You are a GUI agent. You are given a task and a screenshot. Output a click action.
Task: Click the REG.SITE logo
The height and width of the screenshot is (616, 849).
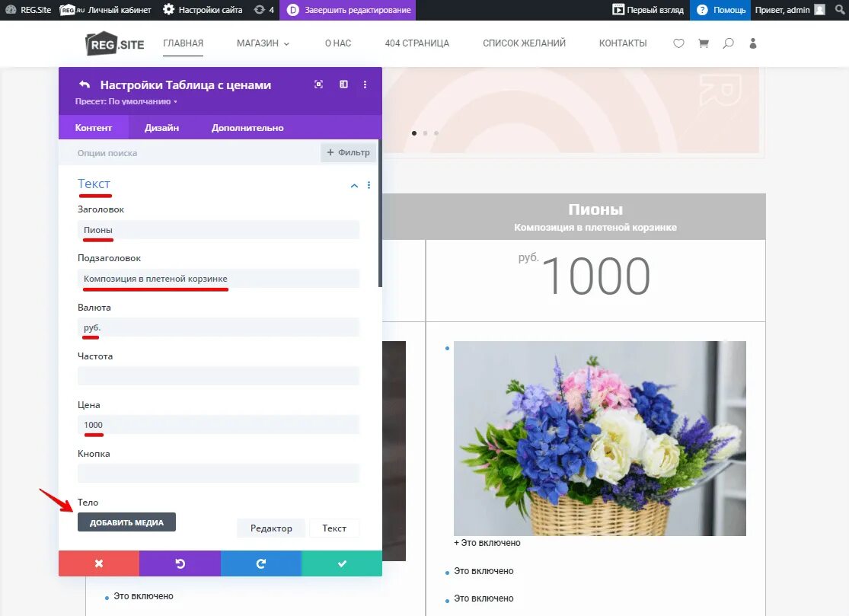tap(115, 43)
